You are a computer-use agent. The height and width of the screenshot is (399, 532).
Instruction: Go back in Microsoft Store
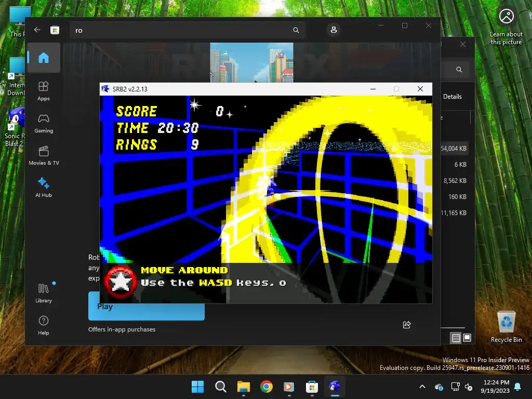tap(37, 30)
